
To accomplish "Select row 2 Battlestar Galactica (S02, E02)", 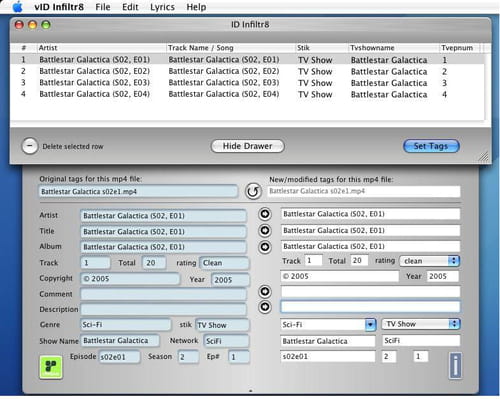I will pos(247,71).
